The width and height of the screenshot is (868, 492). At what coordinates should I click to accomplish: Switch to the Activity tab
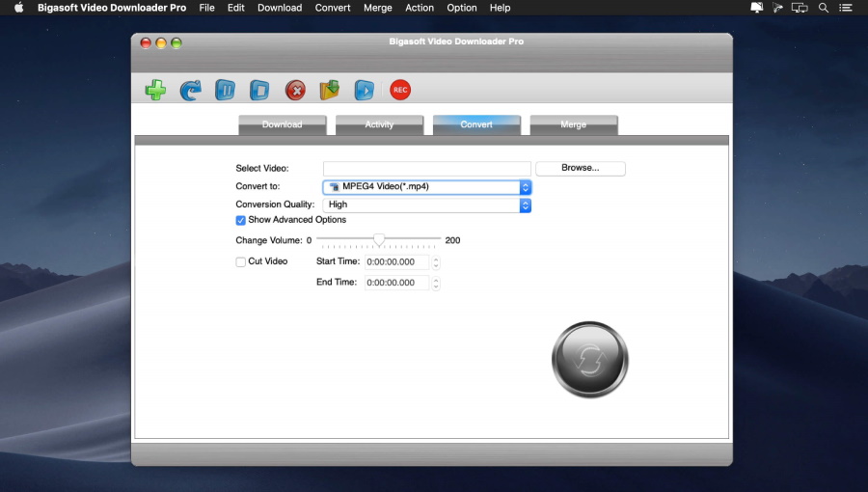(x=379, y=124)
